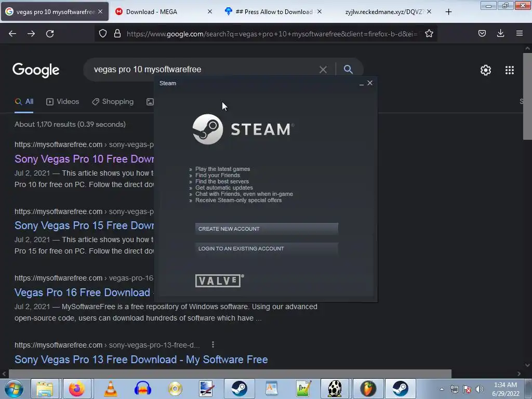
Task: Minimize the Steam dialog window
Action: (362, 83)
